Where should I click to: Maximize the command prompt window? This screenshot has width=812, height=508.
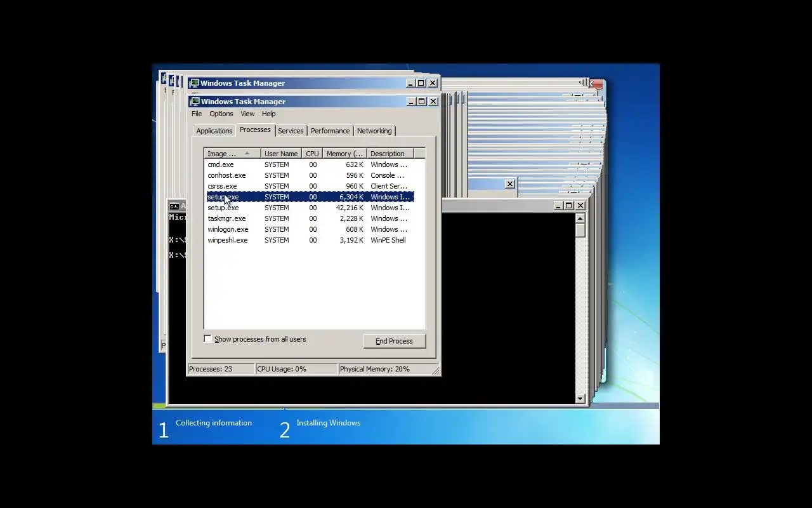[568, 206]
